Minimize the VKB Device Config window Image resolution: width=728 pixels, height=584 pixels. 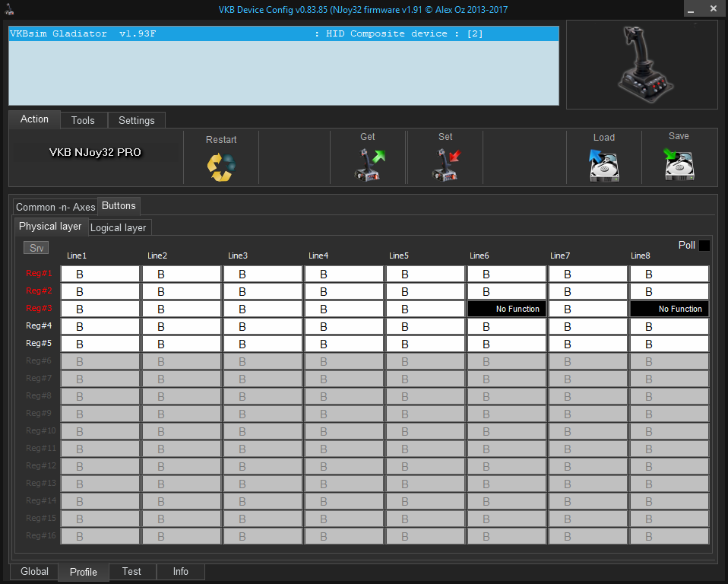coord(691,9)
